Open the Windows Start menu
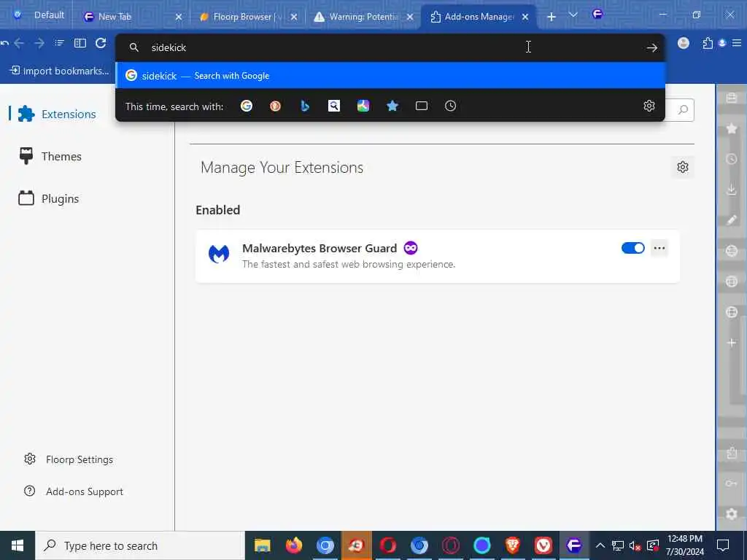 click(x=18, y=545)
